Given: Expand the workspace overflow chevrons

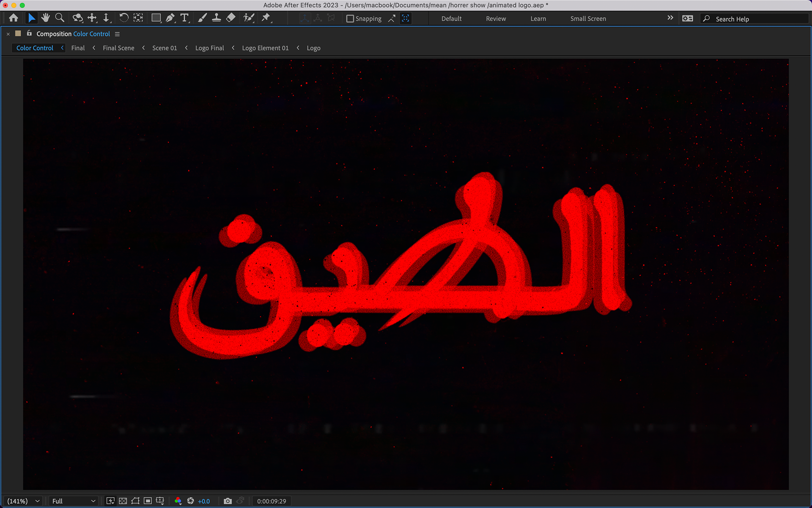Looking at the screenshot, I should coord(670,18).
